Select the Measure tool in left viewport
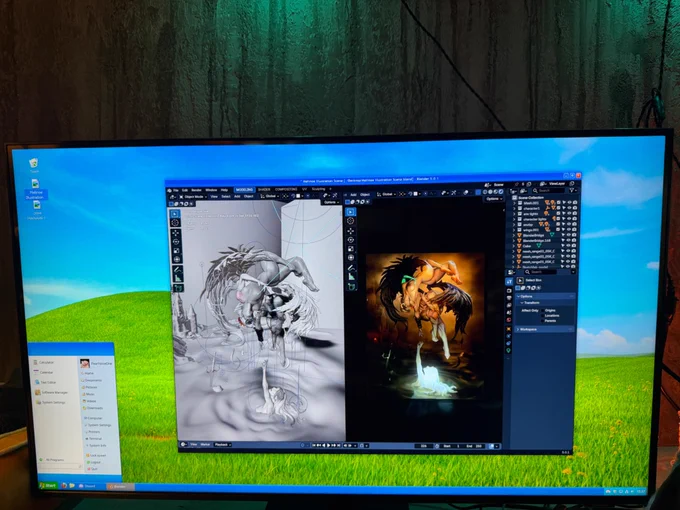 click(x=177, y=278)
